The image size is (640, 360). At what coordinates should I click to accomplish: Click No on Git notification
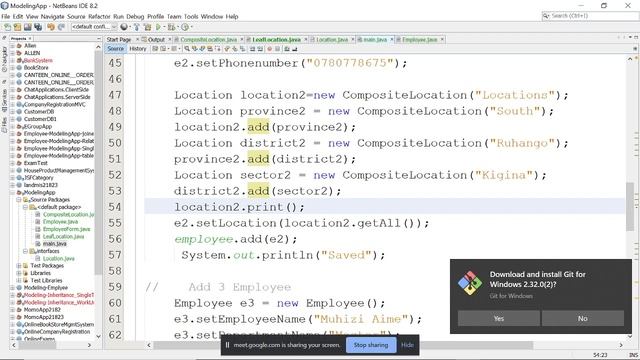click(x=582, y=318)
